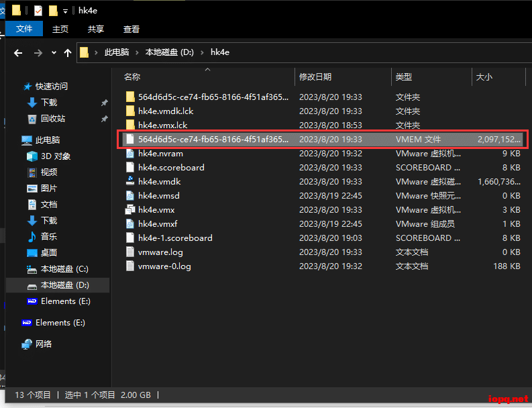The image size is (532, 408).
Task: Click the vmware.log text document icon
Action: click(x=130, y=252)
